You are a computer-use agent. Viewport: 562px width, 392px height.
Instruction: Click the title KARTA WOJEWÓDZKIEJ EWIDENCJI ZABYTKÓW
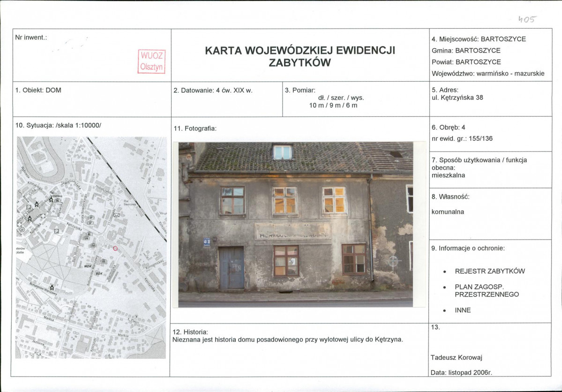(x=300, y=56)
